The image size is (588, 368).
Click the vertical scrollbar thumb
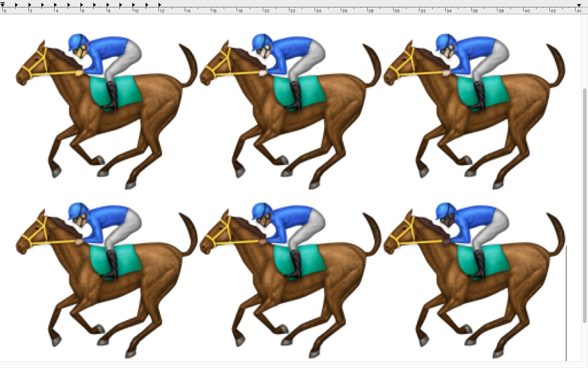click(585, 205)
